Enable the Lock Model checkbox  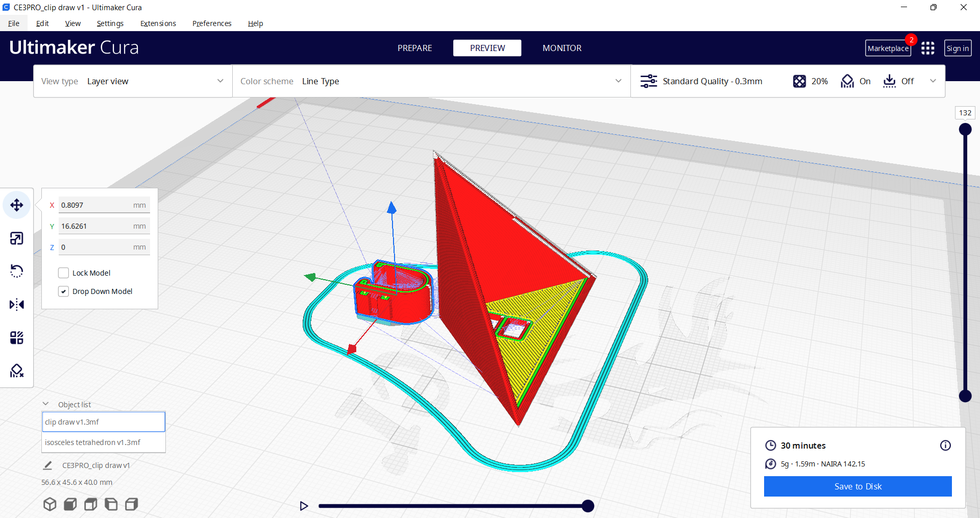point(63,273)
